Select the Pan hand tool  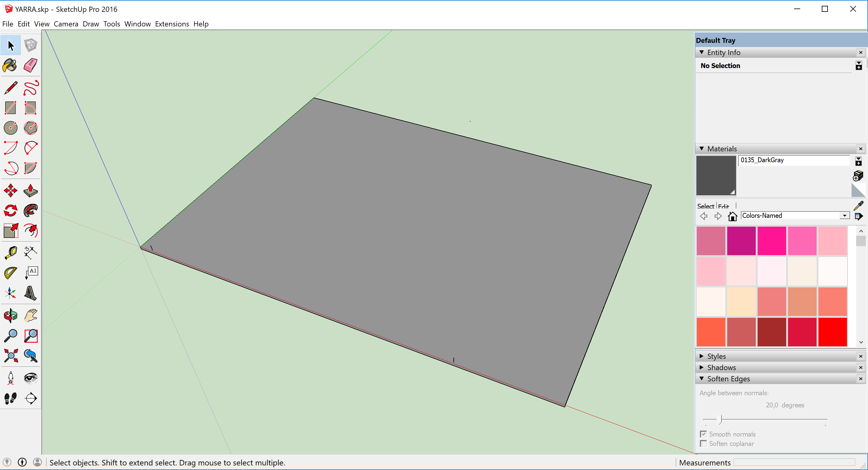[31, 315]
